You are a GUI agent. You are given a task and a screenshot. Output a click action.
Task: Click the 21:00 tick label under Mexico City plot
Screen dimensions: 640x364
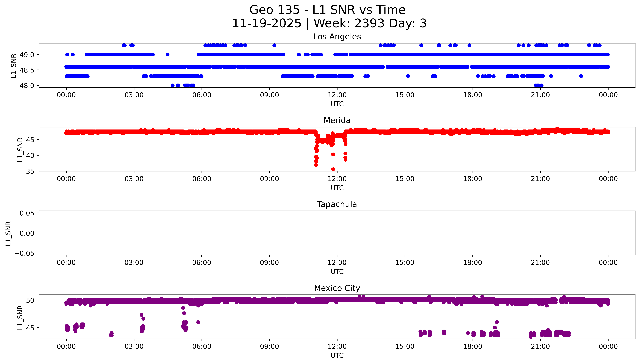pyautogui.click(x=540, y=346)
